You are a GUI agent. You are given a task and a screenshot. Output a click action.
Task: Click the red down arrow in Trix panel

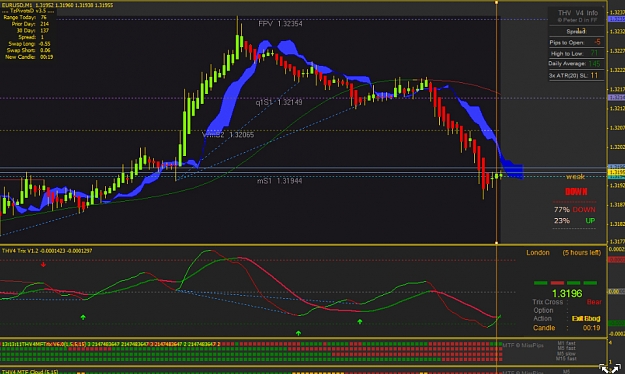43,264
